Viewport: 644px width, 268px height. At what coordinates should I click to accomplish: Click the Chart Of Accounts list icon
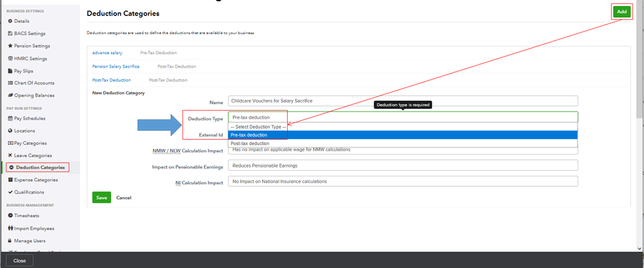10,82
